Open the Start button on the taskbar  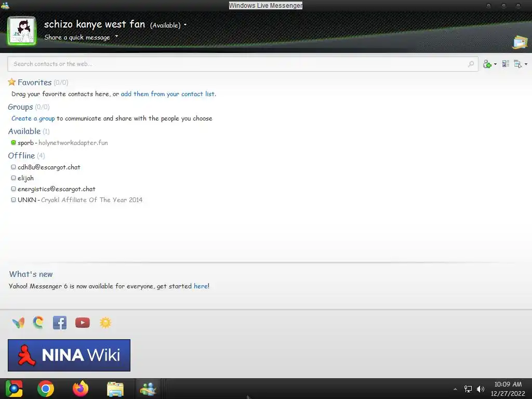[14, 389]
